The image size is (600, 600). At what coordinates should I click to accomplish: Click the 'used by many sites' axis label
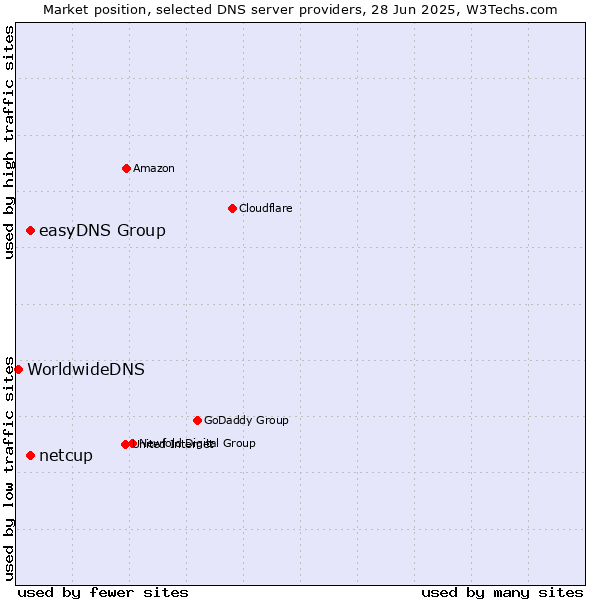[502, 593]
